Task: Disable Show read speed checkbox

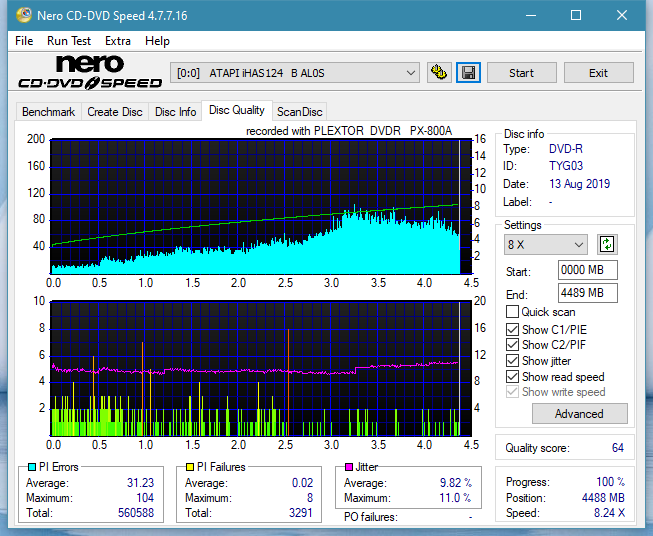Action: click(512, 376)
